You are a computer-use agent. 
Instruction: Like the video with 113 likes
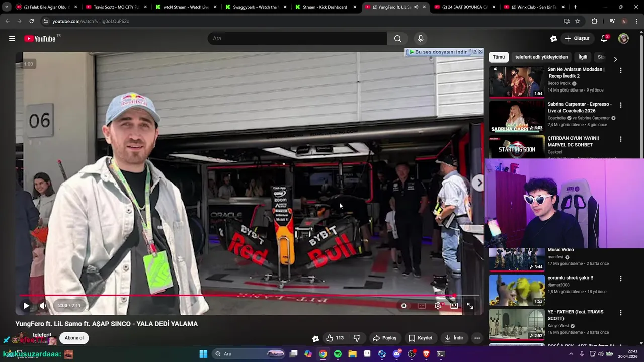click(x=335, y=338)
